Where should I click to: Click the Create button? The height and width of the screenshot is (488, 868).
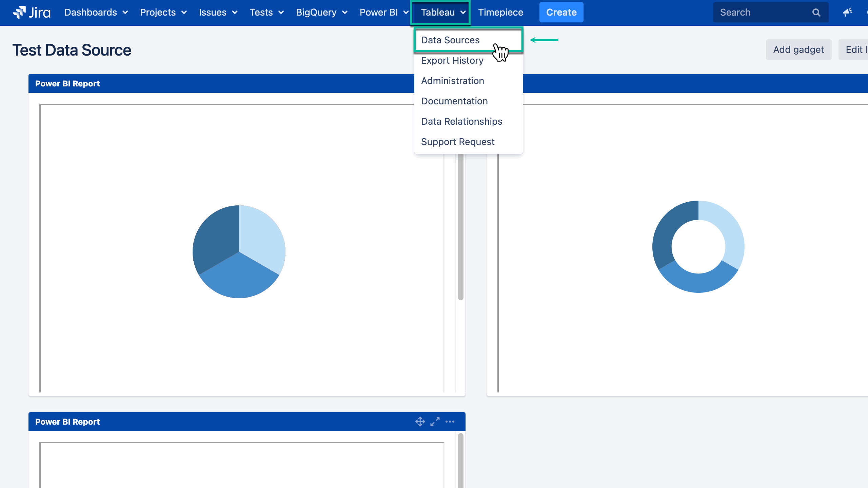tap(561, 12)
